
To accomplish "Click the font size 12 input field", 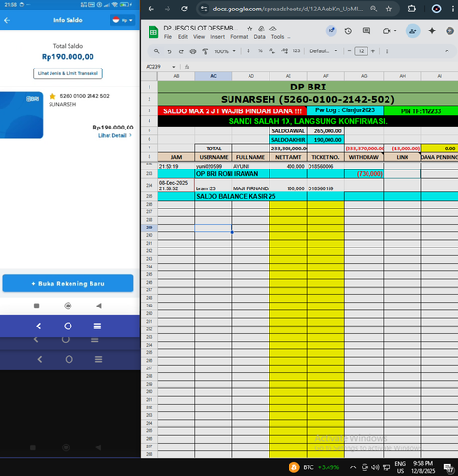I will pyautogui.click(x=361, y=51).
